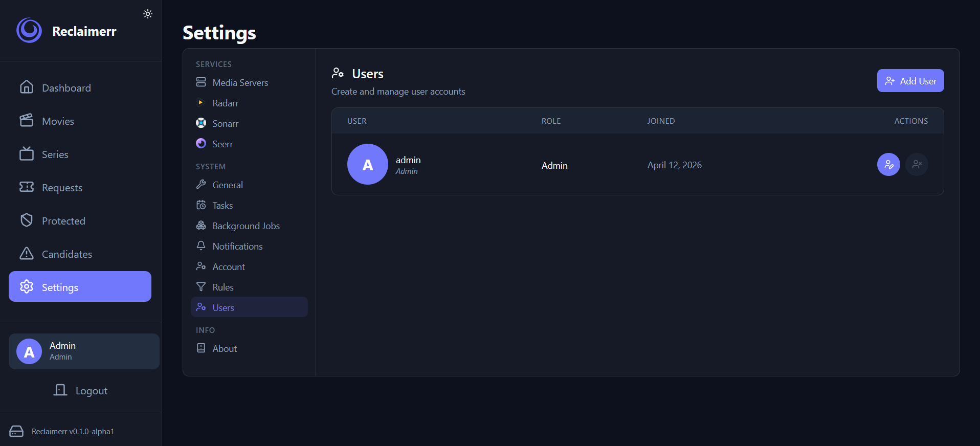The height and width of the screenshot is (446, 980).
Task: Click the Seerr logo icon
Action: 201,143
